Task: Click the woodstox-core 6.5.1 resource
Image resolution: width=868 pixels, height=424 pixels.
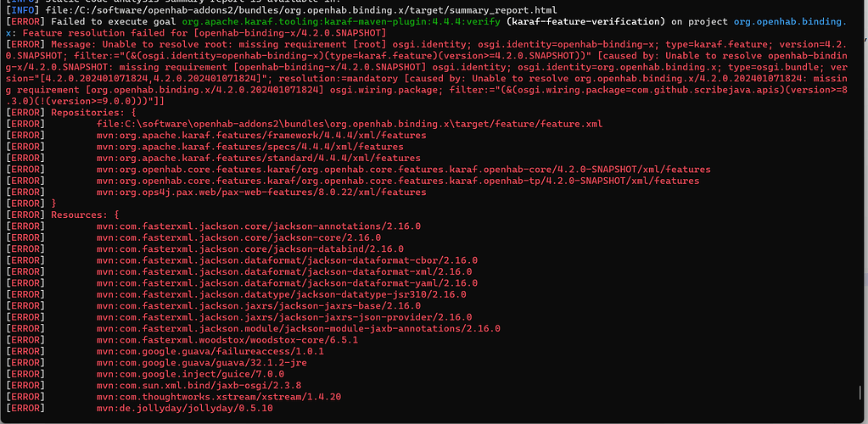Action: click(227, 340)
